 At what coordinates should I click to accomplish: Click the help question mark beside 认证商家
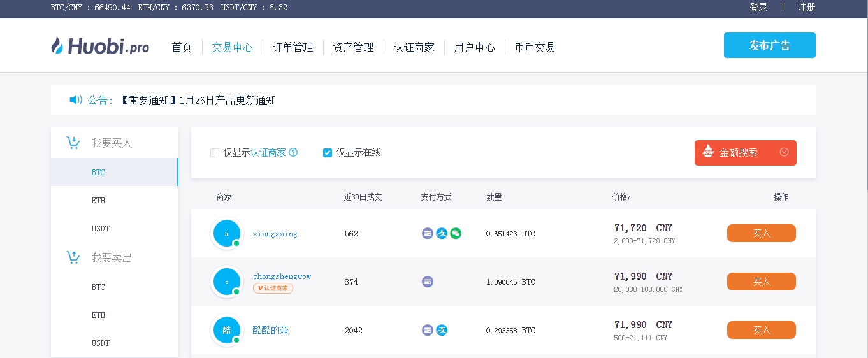tap(293, 153)
